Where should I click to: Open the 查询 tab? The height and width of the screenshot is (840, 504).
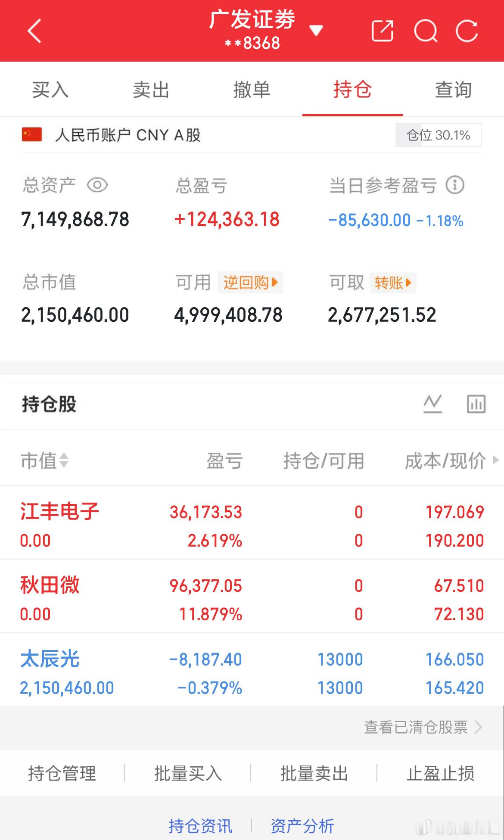pos(454,90)
